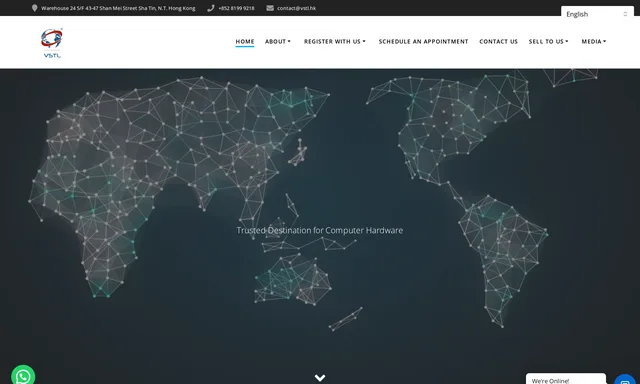Expand the About menu
Screen dimensions: 640x384
pos(278,42)
